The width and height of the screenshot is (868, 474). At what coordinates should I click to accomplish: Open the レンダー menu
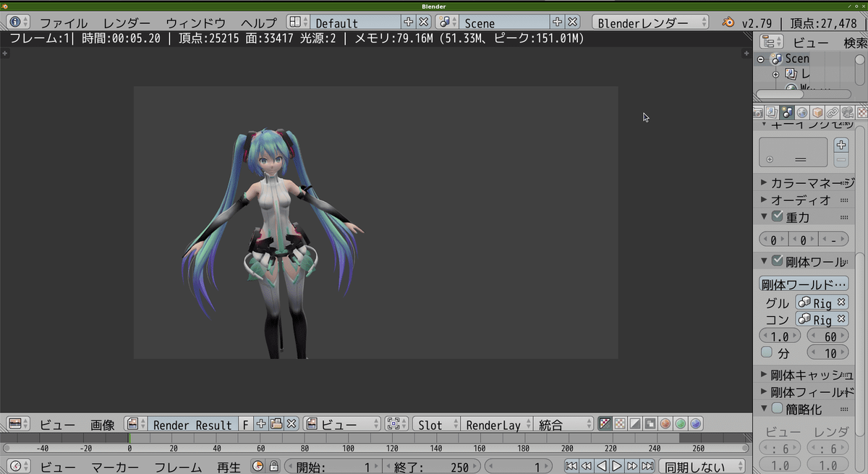127,23
